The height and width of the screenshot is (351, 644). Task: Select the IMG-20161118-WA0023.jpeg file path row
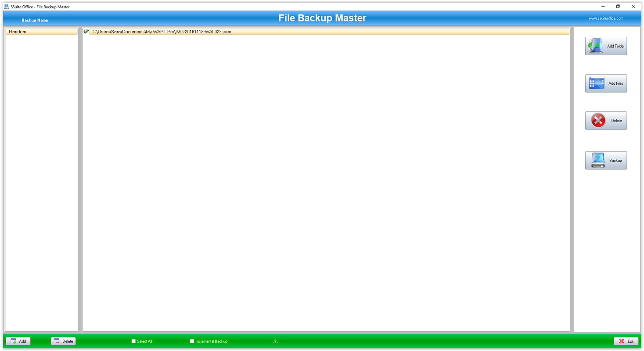[329, 32]
